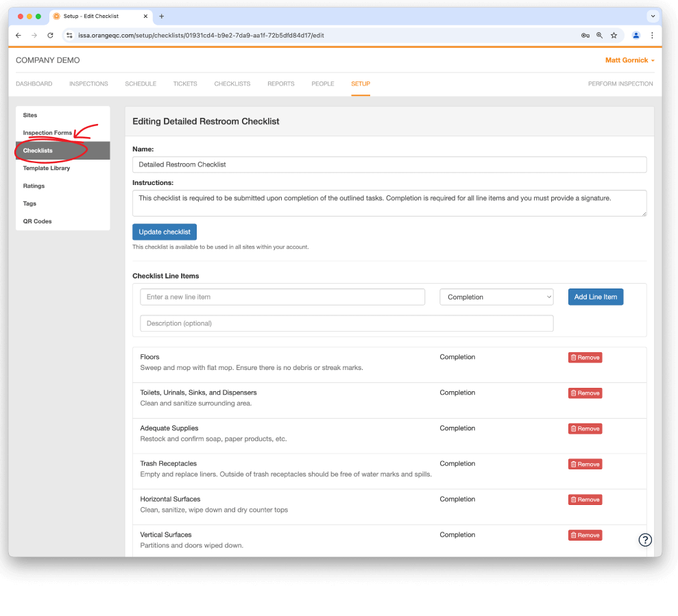Expand the Chrome tab search chevron
This screenshot has width=678, height=616.
point(652,16)
